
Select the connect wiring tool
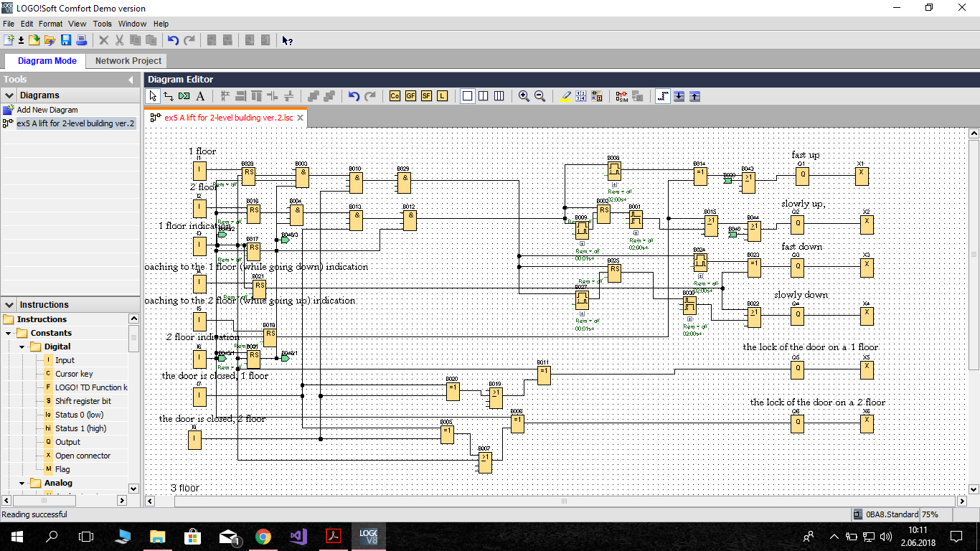click(x=169, y=95)
